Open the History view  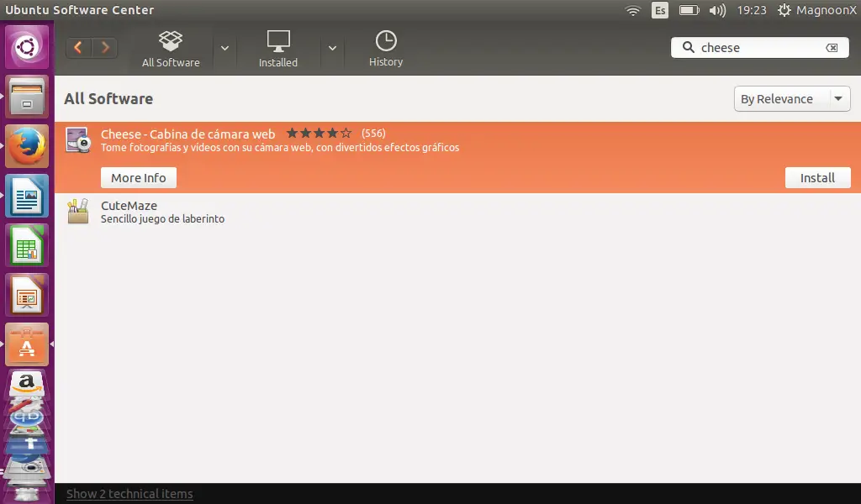pyautogui.click(x=385, y=49)
